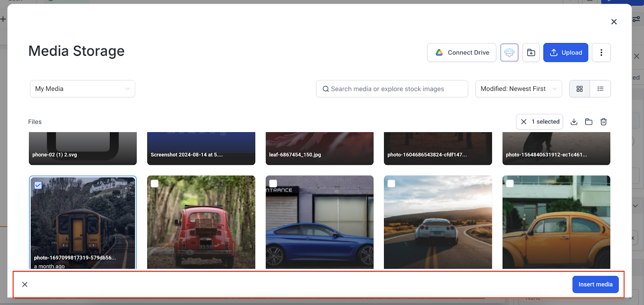Uncheck the selected train photo checkbox
This screenshot has width=644, height=305.
point(38,185)
